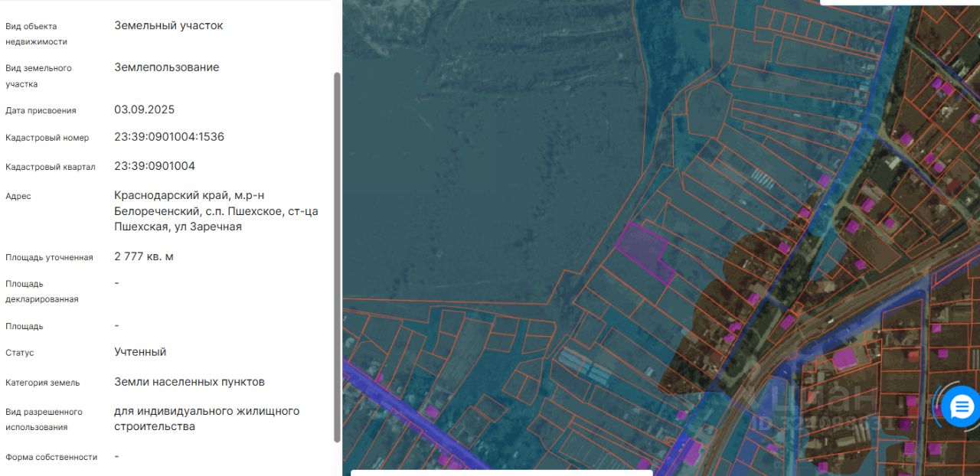Click the text 'Земельный участок'

[168, 25]
